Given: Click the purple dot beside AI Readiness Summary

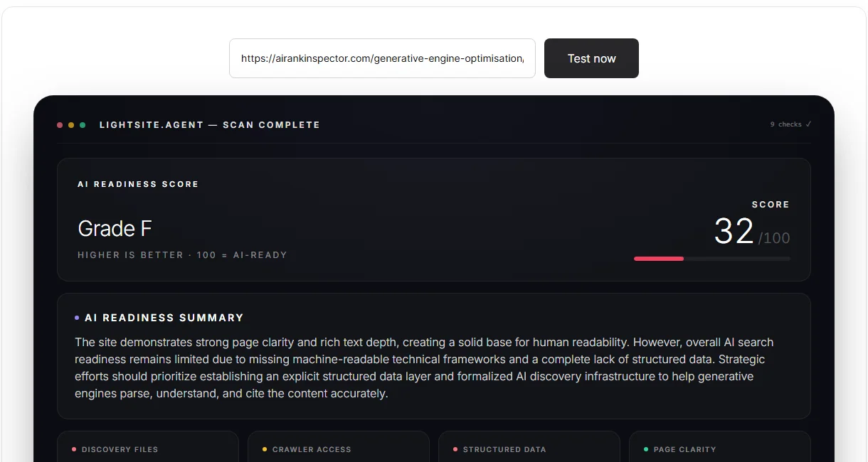Looking at the screenshot, I should click(77, 318).
